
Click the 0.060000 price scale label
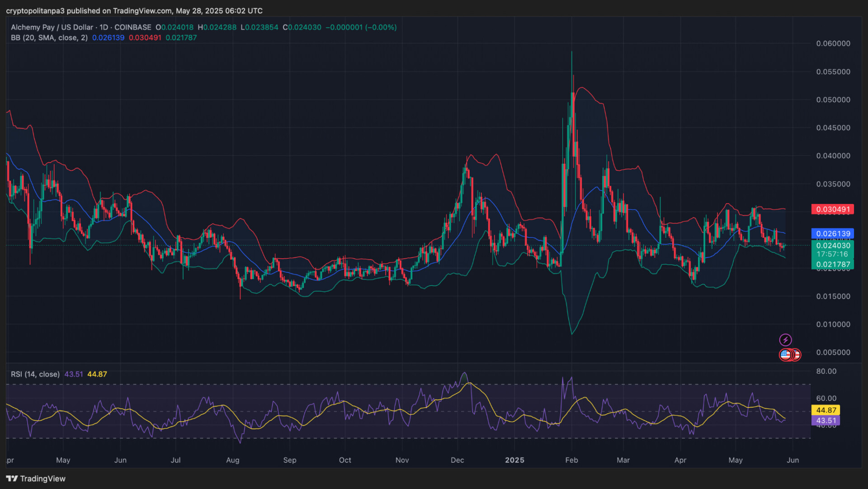point(833,43)
